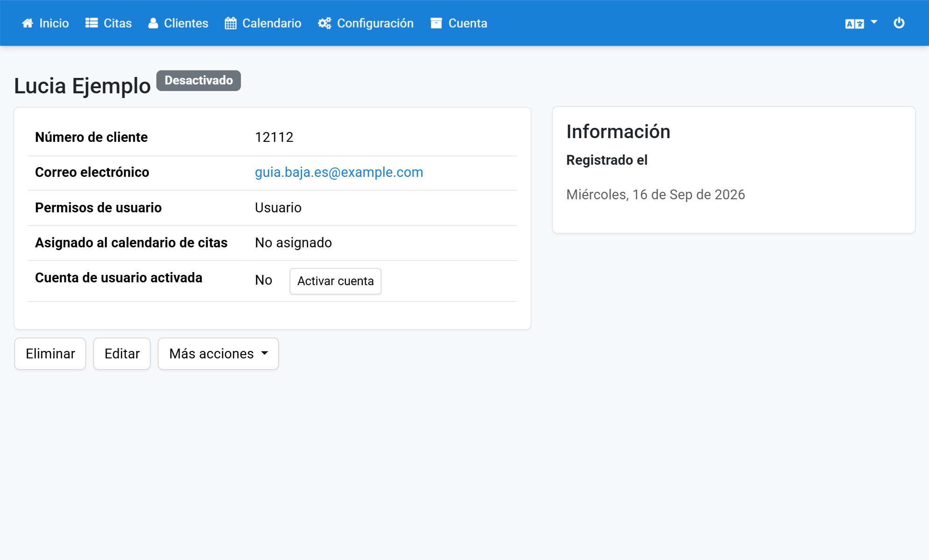Click the gears icon beside Configuración
The height and width of the screenshot is (560, 929).
324,23
